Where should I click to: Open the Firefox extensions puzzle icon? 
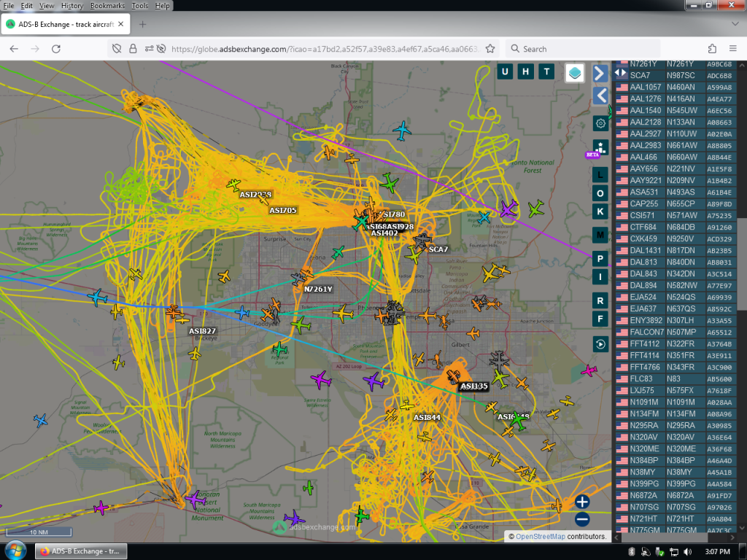[712, 49]
